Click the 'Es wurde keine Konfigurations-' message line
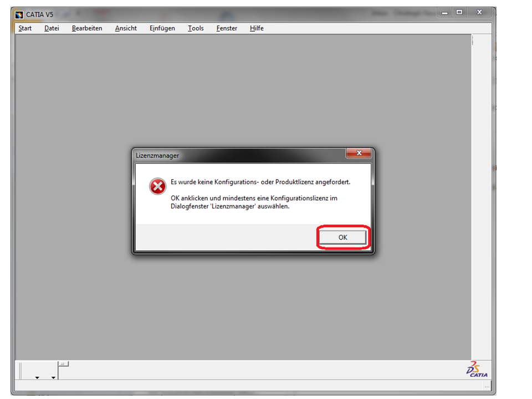The width and height of the screenshot is (532, 399). (x=260, y=182)
